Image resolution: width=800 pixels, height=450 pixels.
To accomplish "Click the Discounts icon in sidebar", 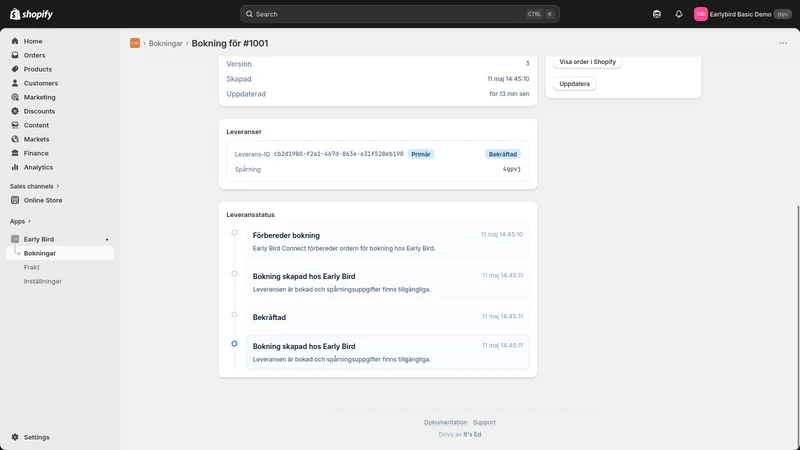I will pos(15,111).
